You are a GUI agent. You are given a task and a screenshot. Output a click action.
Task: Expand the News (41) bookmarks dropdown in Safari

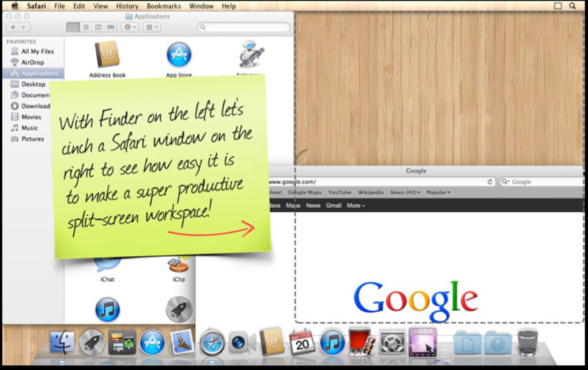point(405,192)
